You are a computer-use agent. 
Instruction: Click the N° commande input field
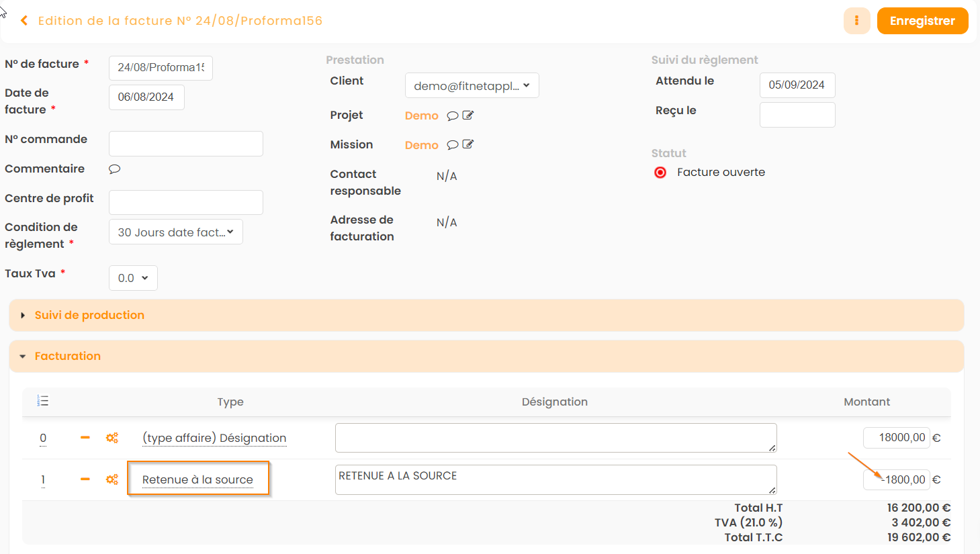click(x=185, y=144)
